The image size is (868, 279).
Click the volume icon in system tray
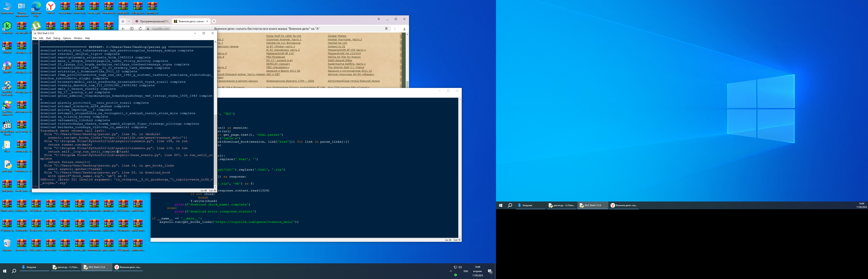[x=460, y=267]
